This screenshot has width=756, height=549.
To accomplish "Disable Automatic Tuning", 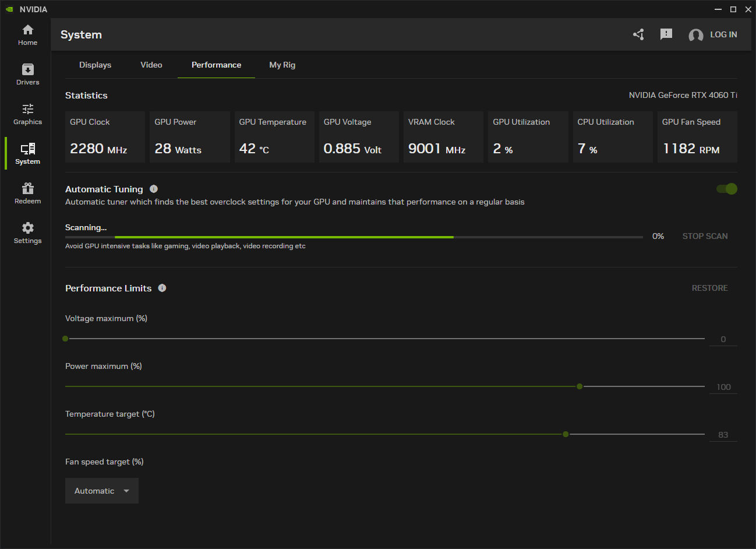I will [726, 189].
